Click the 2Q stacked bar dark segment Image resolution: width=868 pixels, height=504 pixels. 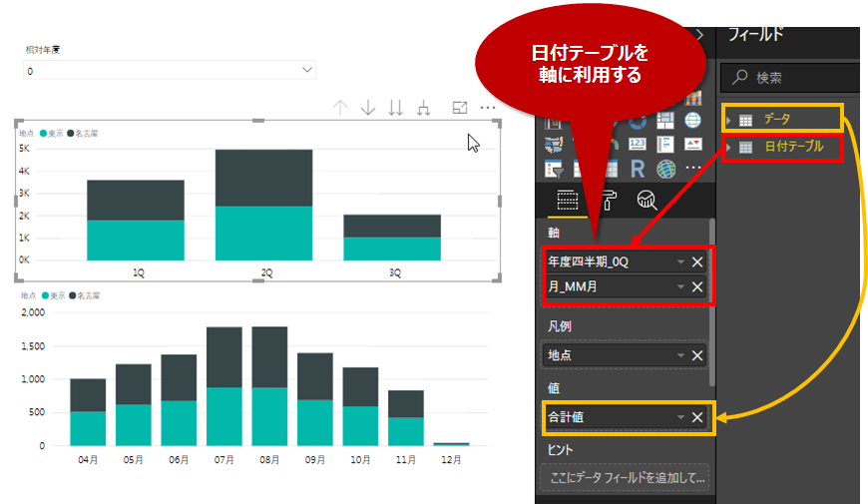point(264,178)
